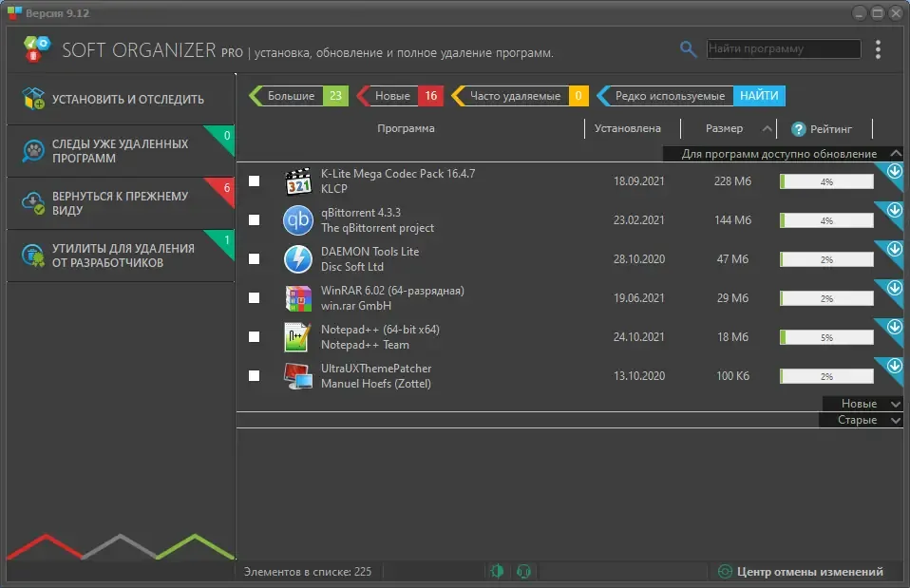This screenshot has height=588, width=910.
Task: Open the three-dot options menu
Action: tap(878, 49)
